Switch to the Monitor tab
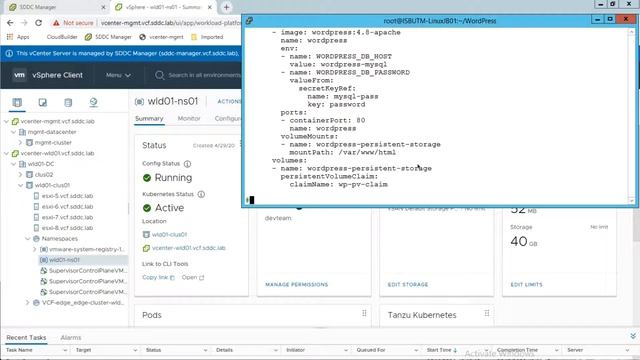Image resolution: width=640 pixels, height=360 pixels. click(x=189, y=118)
